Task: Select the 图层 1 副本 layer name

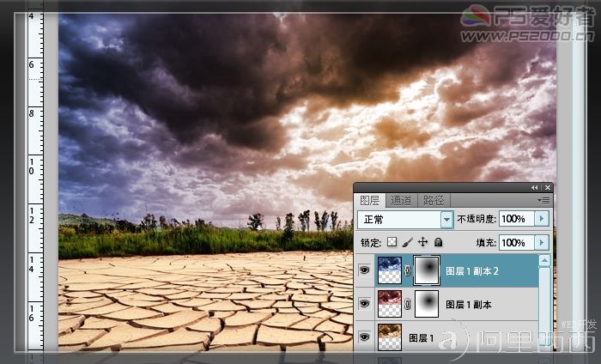Action: point(469,305)
